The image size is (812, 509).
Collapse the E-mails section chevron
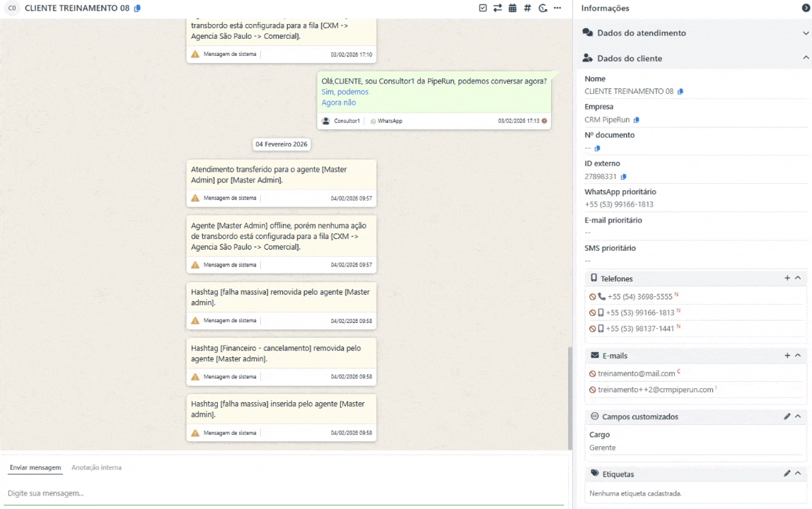click(x=798, y=356)
